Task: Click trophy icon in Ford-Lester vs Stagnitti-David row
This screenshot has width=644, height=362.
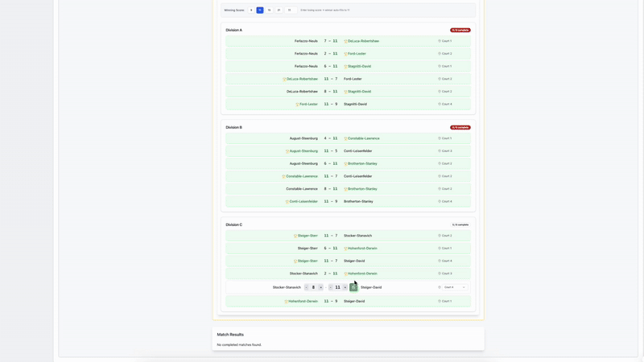Action: pyautogui.click(x=297, y=105)
